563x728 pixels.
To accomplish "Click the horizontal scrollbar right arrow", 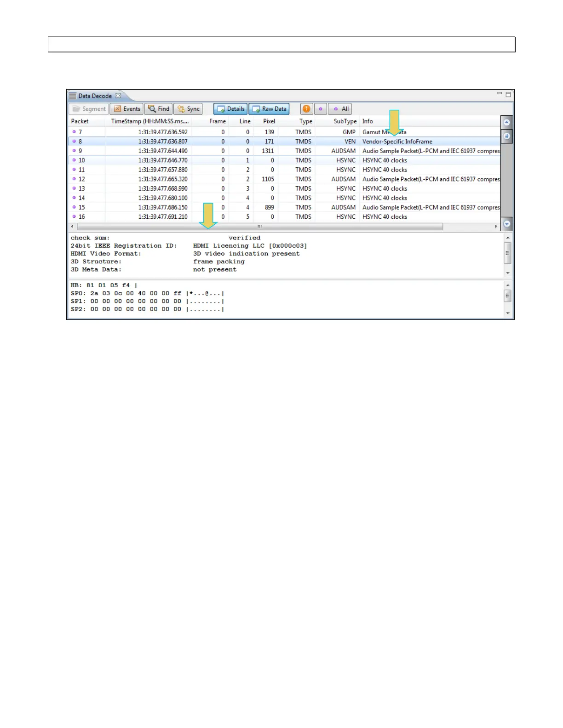I will pyautogui.click(x=496, y=227).
